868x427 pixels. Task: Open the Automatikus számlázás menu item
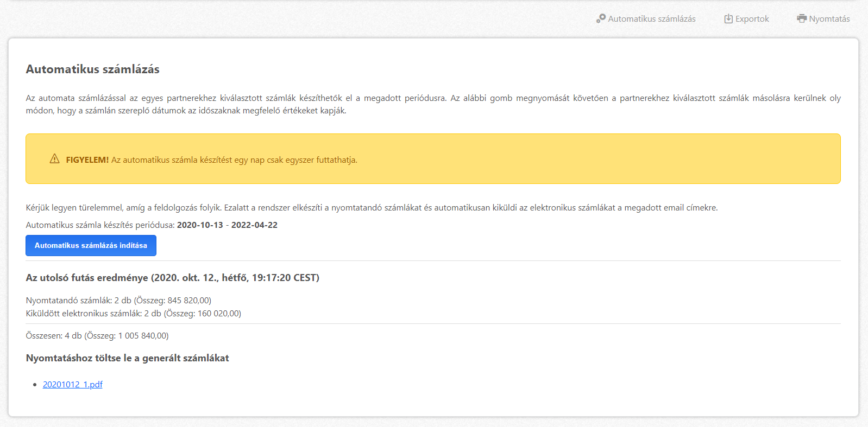646,18
